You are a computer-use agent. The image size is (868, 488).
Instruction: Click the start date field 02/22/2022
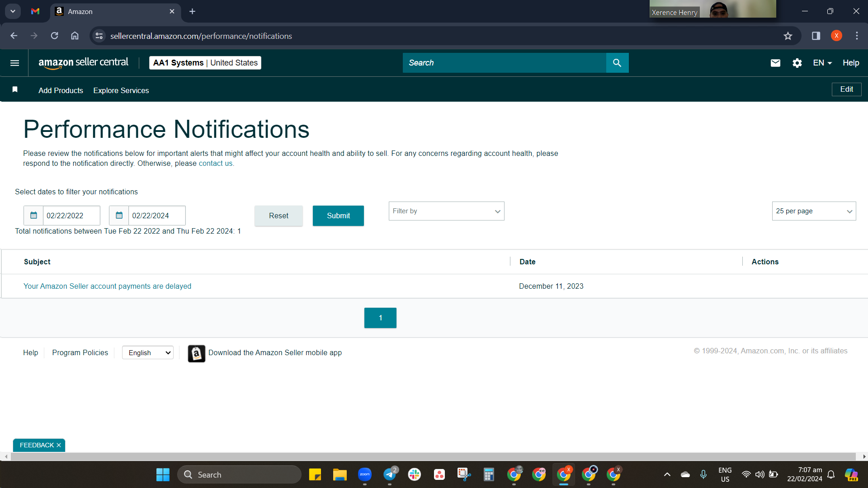pyautogui.click(x=71, y=216)
